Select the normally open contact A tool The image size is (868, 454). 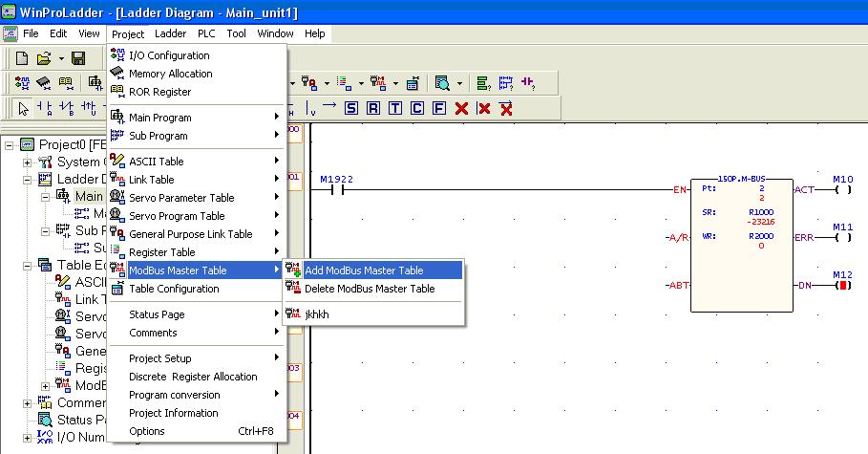pos(44,108)
